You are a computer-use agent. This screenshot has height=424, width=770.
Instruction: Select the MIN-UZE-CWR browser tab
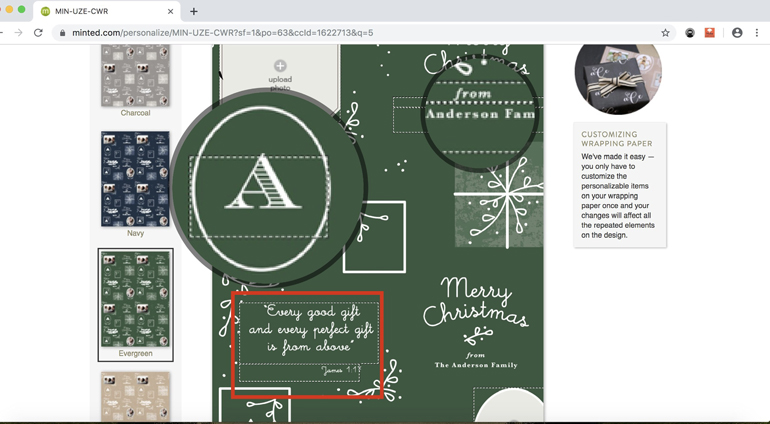(107, 11)
